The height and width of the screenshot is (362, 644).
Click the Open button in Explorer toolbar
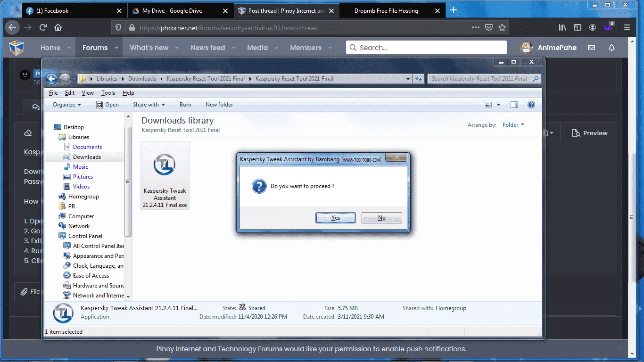tap(107, 105)
